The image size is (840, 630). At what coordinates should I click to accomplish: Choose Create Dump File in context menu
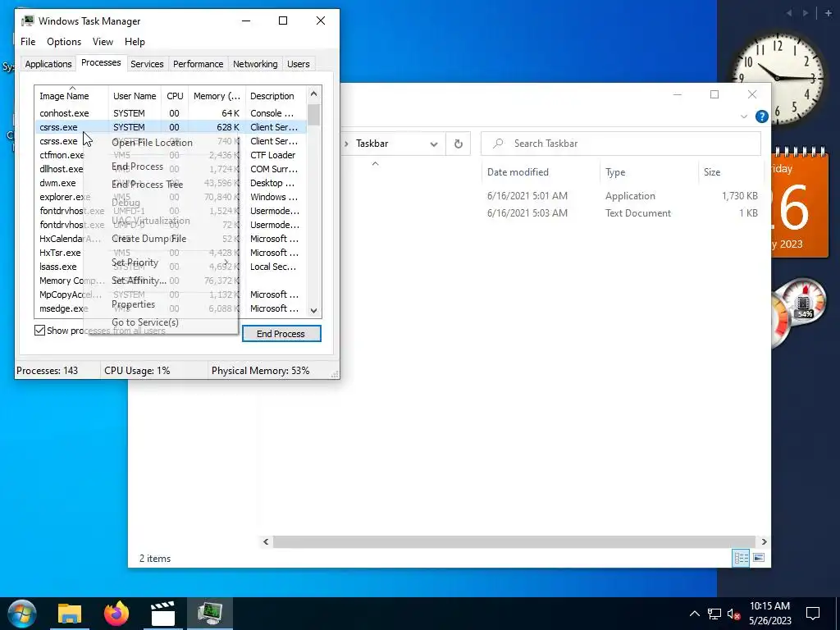(x=161, y=239)
